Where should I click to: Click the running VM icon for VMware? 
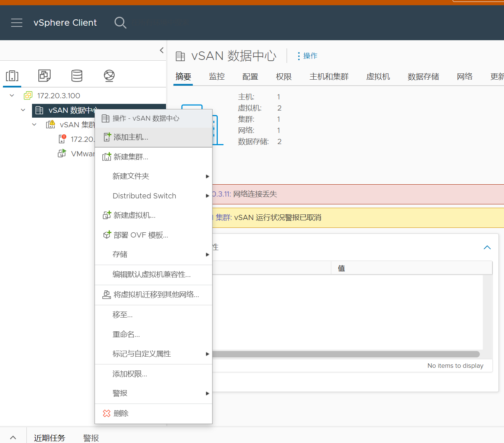62,153
